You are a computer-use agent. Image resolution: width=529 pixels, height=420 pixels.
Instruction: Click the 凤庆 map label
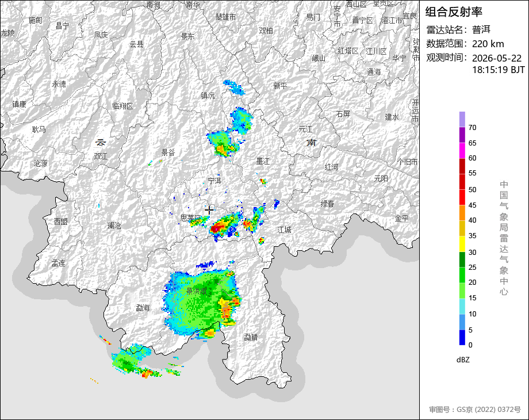101,35
